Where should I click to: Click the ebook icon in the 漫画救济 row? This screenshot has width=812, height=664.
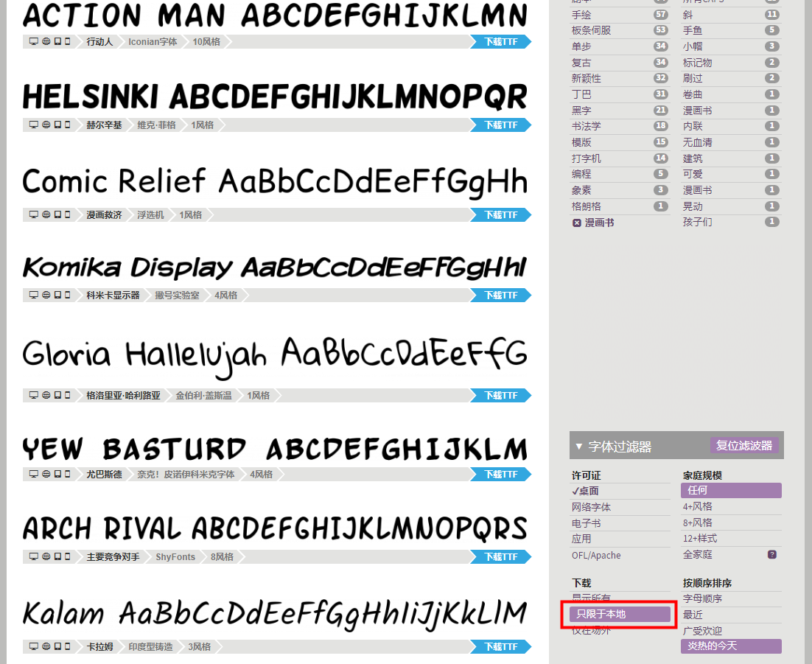[x=58, y=214]
